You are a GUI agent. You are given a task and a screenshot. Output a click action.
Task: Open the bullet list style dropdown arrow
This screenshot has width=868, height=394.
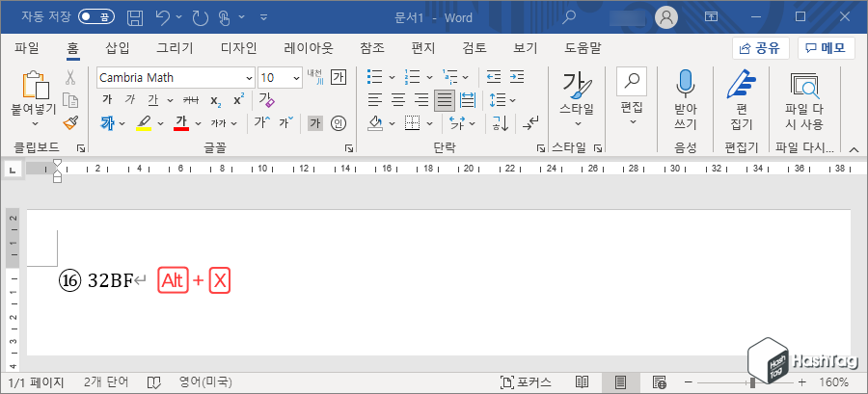click(x=392, y=77)
